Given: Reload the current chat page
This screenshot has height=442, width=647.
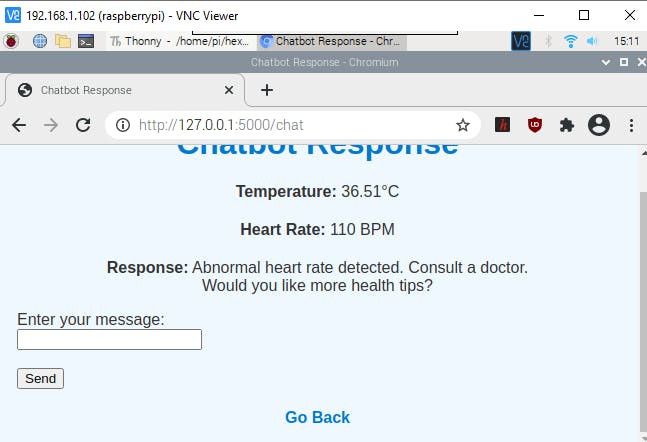Looking at the screenshot, I should click(x=83, y=125).
